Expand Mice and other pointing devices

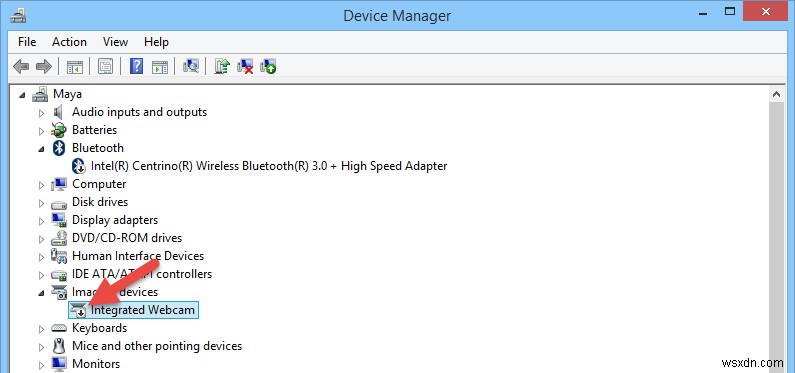pyautogui.click(x=41, y=347)
